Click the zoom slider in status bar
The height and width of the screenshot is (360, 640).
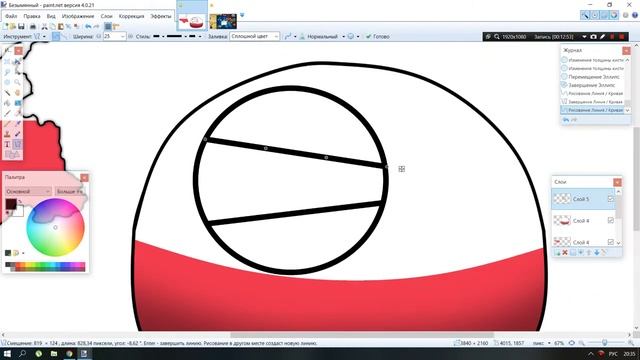tap(605, 343)
